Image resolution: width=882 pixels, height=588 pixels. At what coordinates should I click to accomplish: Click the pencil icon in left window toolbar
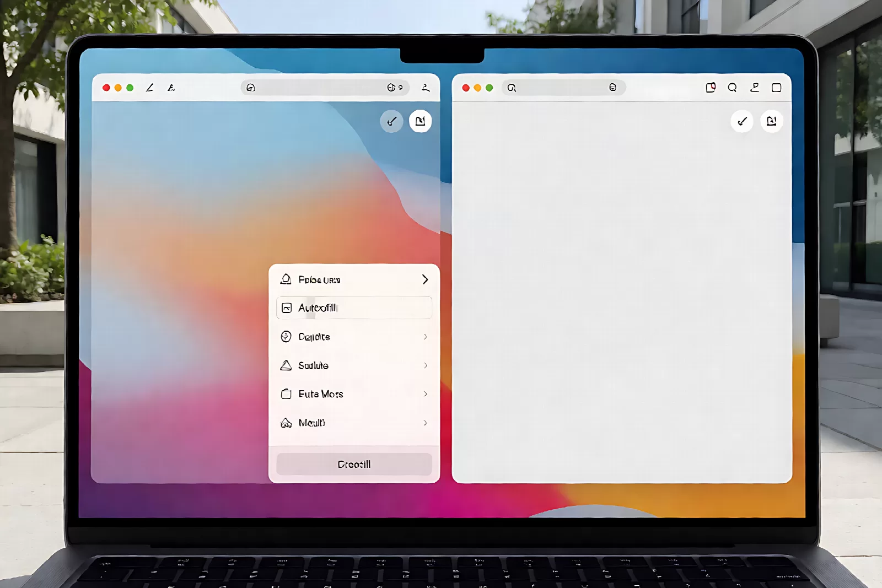coord(149,88)
